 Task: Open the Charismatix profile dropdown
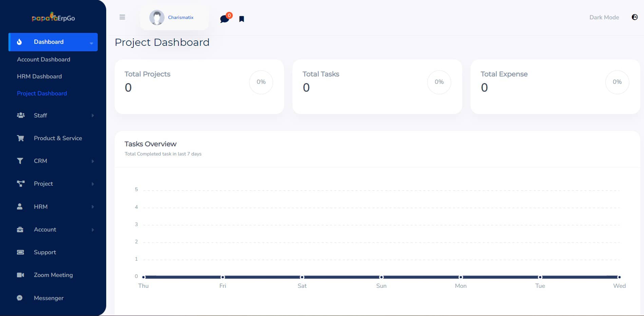(174, 17)
